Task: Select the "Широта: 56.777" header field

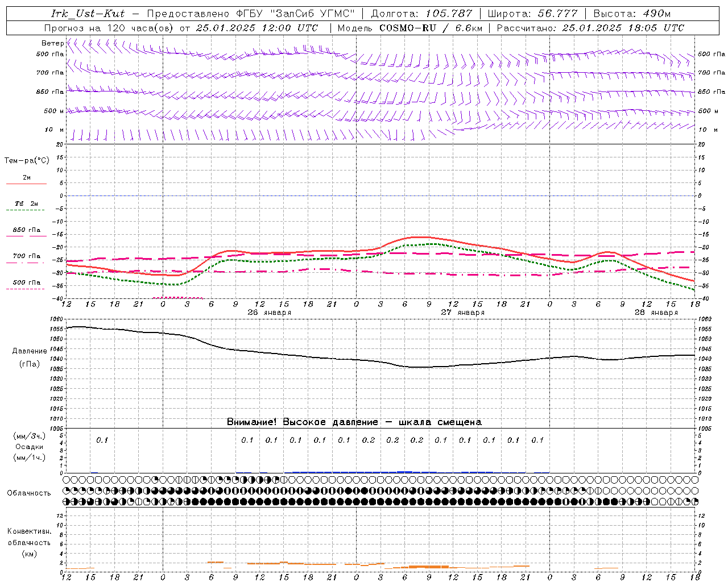Action: click(x=532, y=14)
